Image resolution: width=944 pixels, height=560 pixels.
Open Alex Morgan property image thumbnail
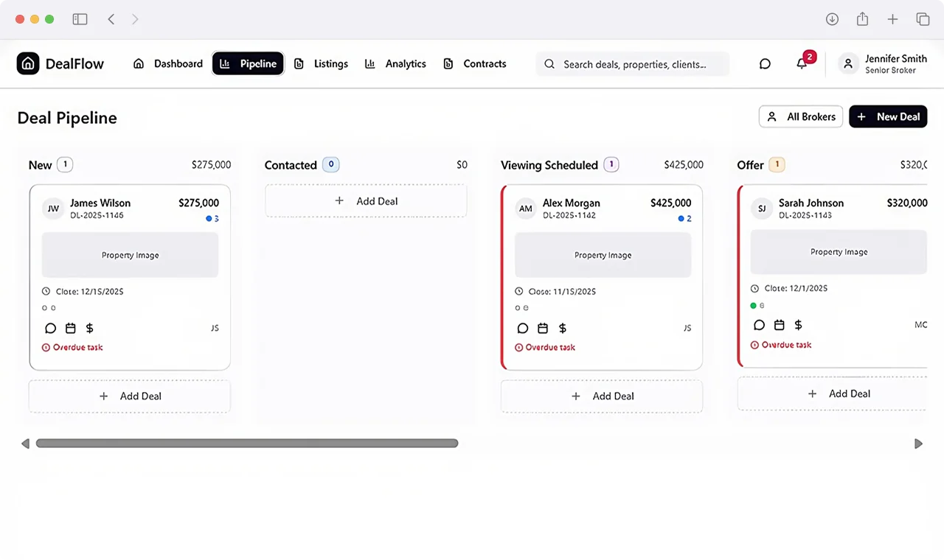click(x=603, y=255)
